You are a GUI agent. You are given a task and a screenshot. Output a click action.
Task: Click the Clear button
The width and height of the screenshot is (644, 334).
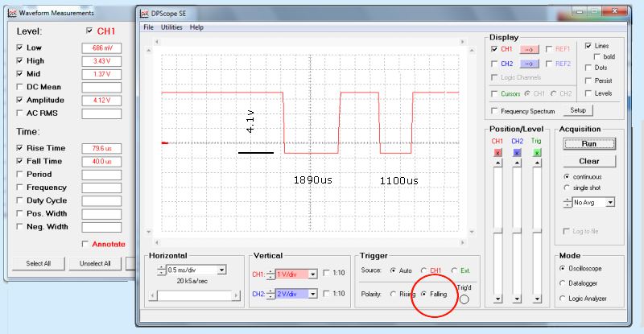[589, 161]
